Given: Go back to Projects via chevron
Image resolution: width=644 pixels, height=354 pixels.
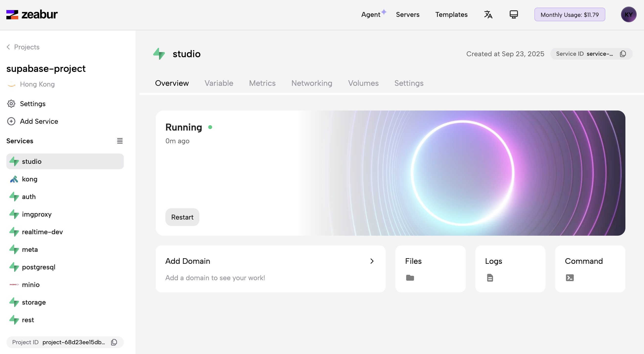Looking at the screenshot, I should tap(9, 47).
